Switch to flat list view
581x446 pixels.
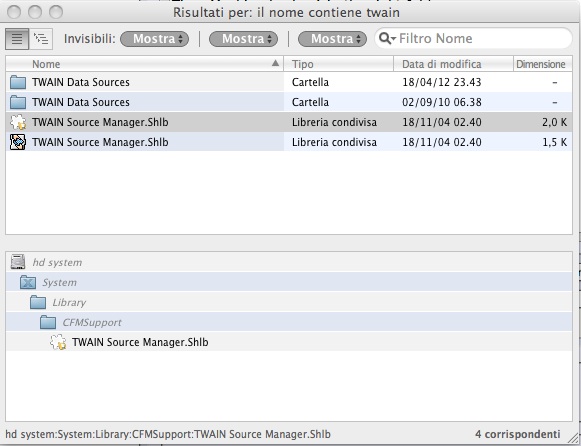(17, 39)
